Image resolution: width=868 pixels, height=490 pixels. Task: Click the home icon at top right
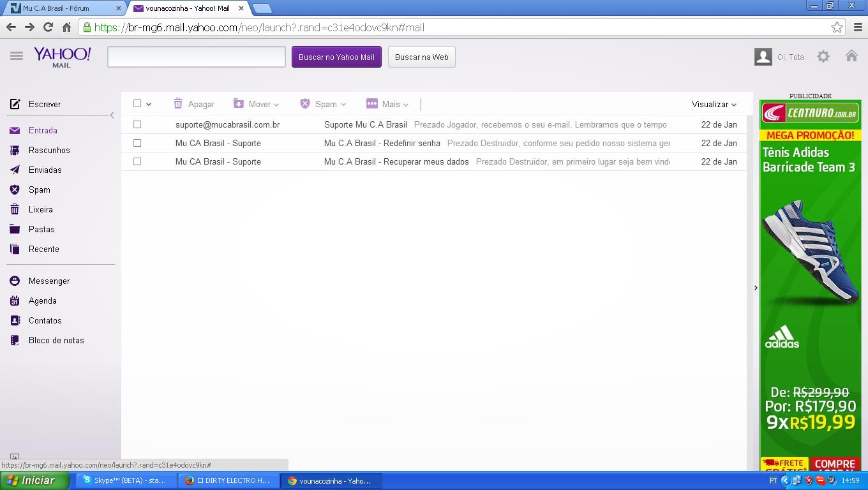[x=851, y=56]
